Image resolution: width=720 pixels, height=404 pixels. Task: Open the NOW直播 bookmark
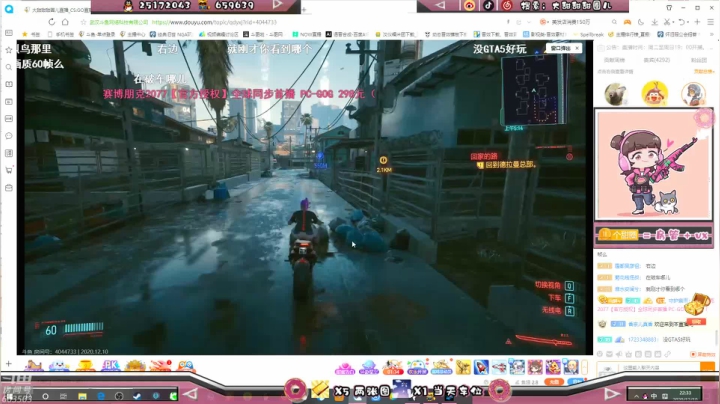(307, 34)
